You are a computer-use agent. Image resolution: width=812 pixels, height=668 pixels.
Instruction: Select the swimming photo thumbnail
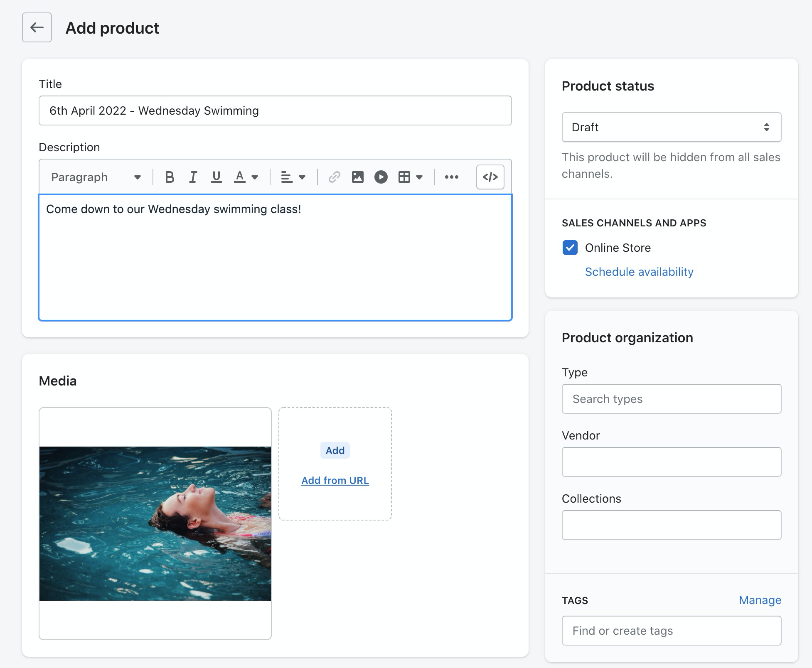[x=155, y=523]
